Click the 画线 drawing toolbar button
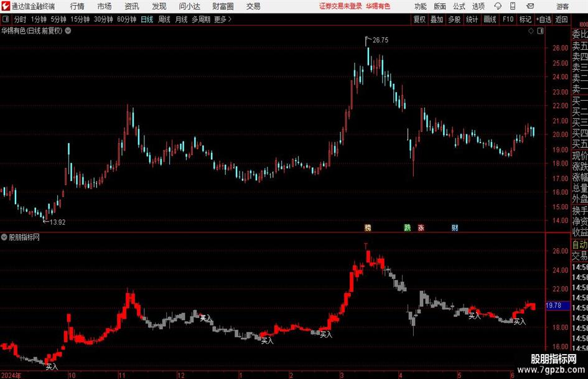 coord(490,19)
